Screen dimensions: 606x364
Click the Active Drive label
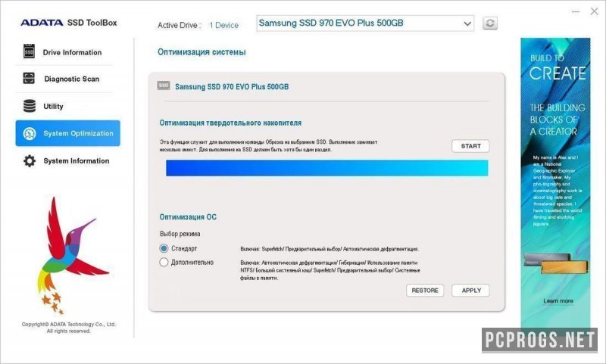[x=179, y=25]
